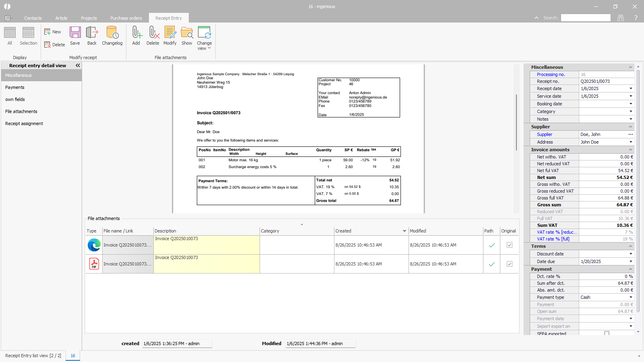
Task: Check the SEPA exported checkbox
Action: tap(607, 333)
